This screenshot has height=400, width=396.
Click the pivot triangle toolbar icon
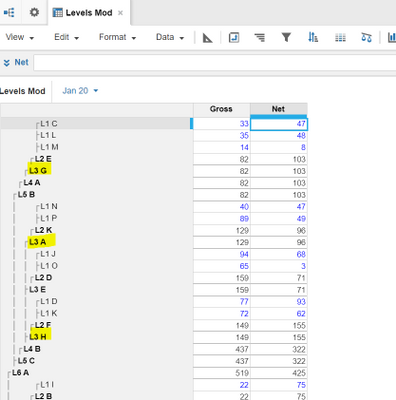pyautogui.click(x=207, y=38)
